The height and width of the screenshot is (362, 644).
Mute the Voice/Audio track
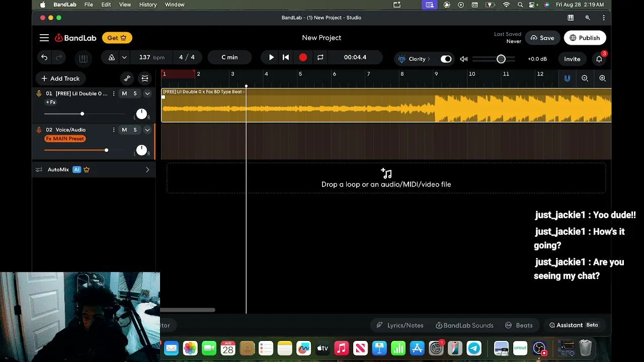[124, 130]
